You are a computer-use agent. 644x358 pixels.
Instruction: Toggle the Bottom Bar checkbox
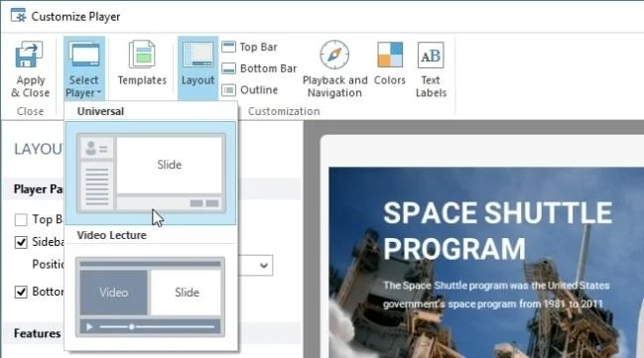pos(21,292)
